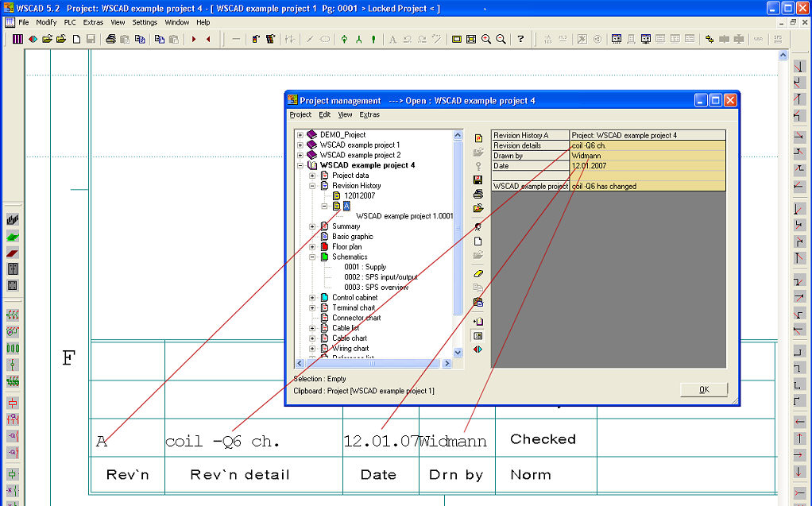Click the yellow zoom window rectangle icon
Screen dimensions: 812x506
[456, 39]
